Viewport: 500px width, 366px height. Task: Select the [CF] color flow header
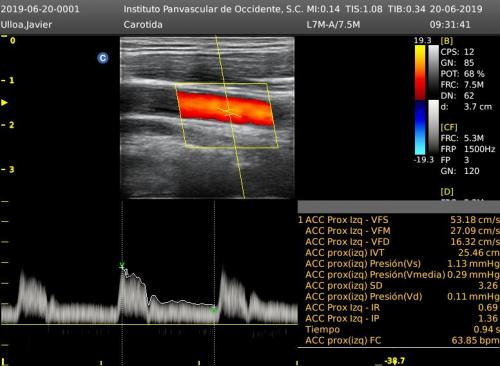tap(449, 127)
